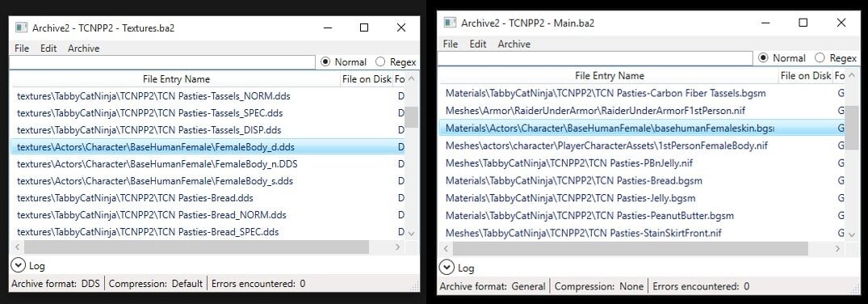Minimize the Main.ba2 window
Viewport: 868px width, 304px height.
pos(765,23)
